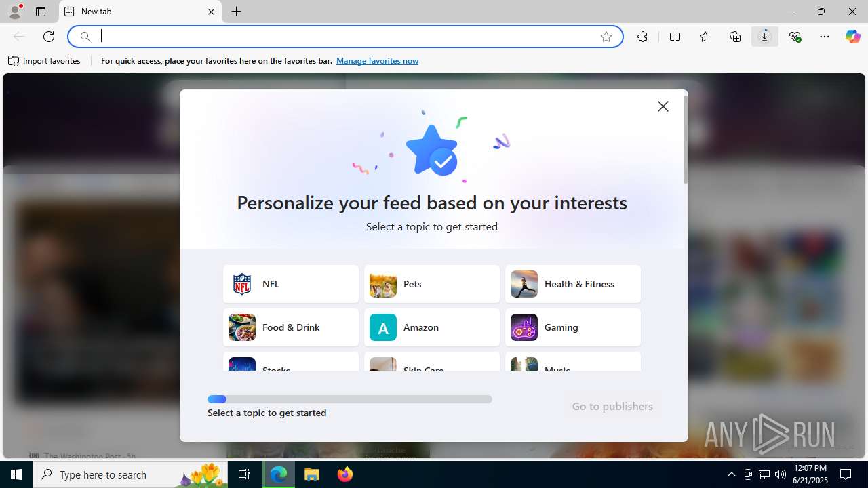
Task: Open the profile icon in title bar
Action: (15, 12)
